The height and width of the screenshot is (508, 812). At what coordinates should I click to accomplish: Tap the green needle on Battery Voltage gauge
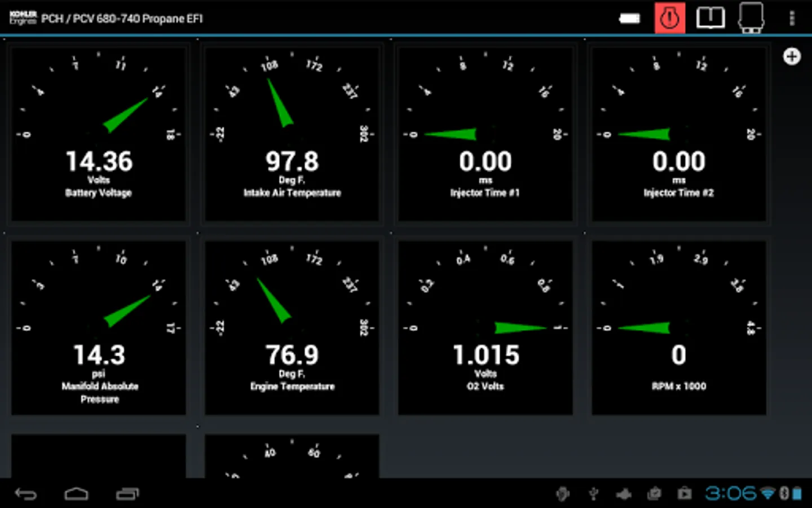pyautogui.click(x=125, y=115)
